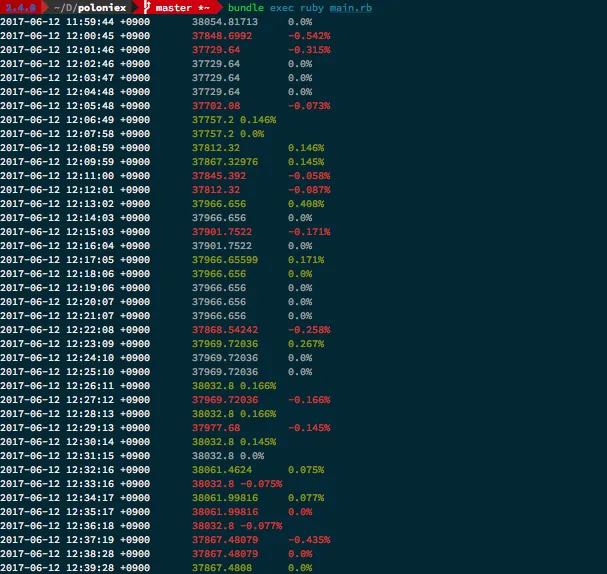Click the word bundle in the command
The width and height of the screenshot is (607, 574).
(246, 7)
